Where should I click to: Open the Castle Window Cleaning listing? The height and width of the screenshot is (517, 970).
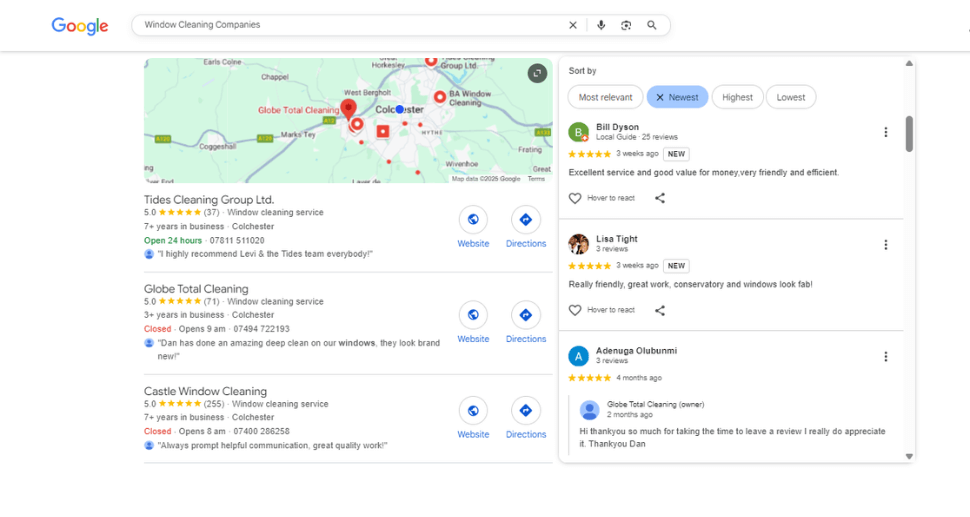click(x=205, y=391)
